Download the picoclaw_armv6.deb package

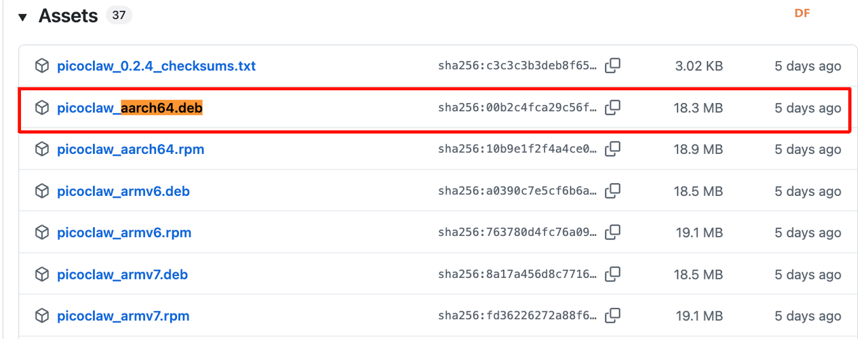(123, 191)
